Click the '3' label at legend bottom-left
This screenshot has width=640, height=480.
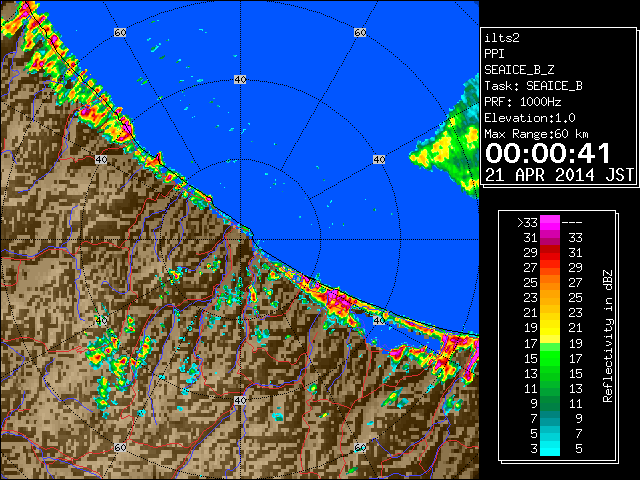[x=534, y=449]
